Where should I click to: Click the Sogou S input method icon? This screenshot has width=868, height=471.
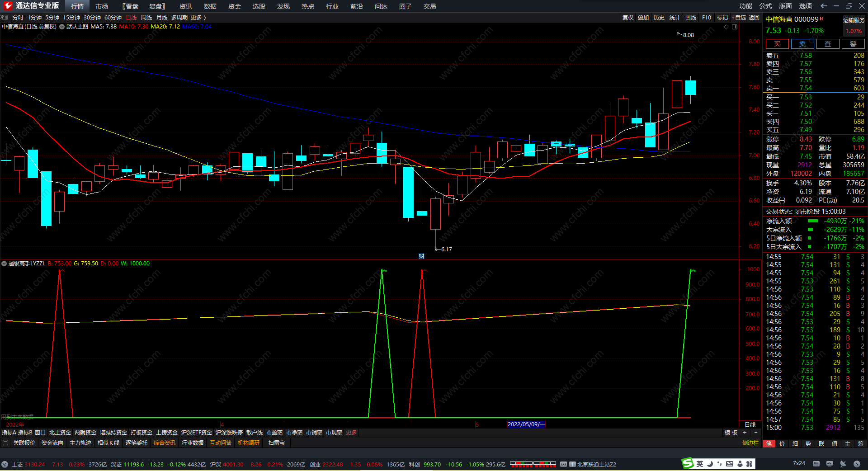point(688,463)
